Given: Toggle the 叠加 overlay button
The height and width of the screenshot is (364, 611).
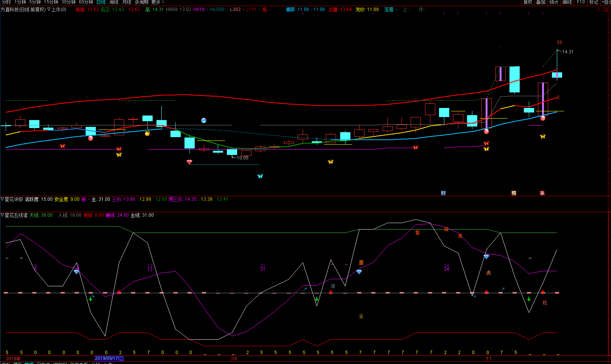Looking at the screenshot, I should (x=541, y=2).
